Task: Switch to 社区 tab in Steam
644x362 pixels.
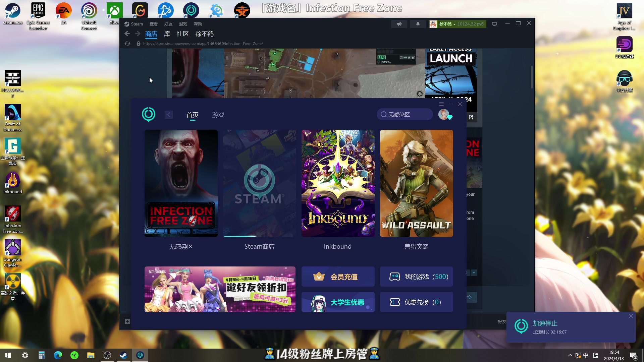Action: pos(183,34)
